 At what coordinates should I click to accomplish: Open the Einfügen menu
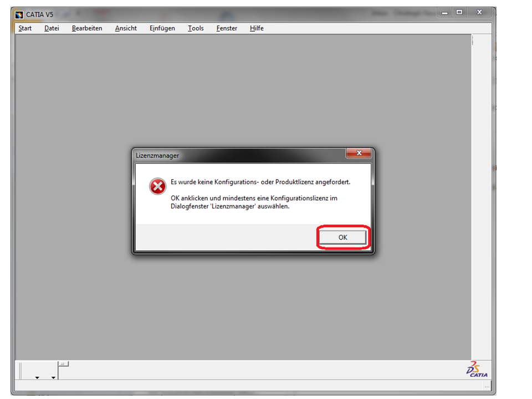[x=162, y=28]
